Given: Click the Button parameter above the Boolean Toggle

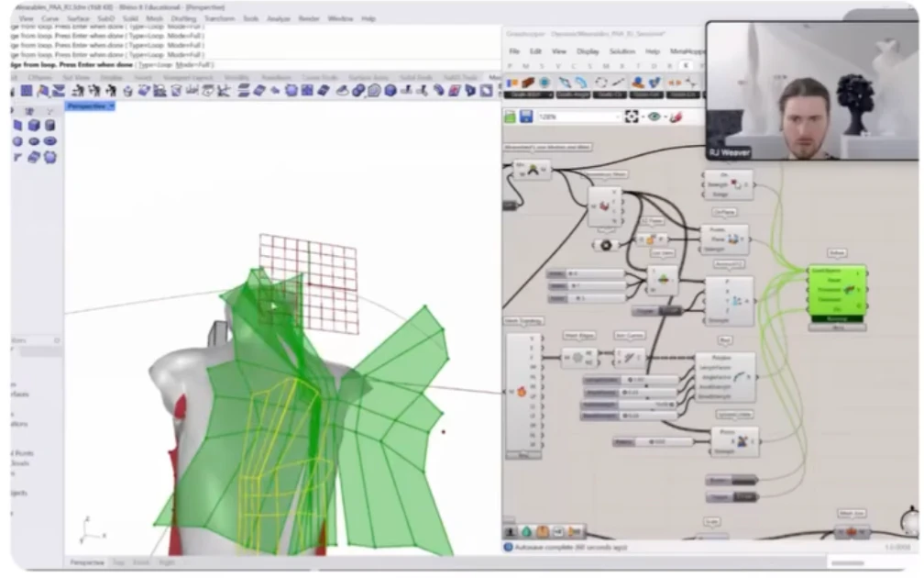Looking at the screenshot, I should pyautogui.click(x=731, y=480).
